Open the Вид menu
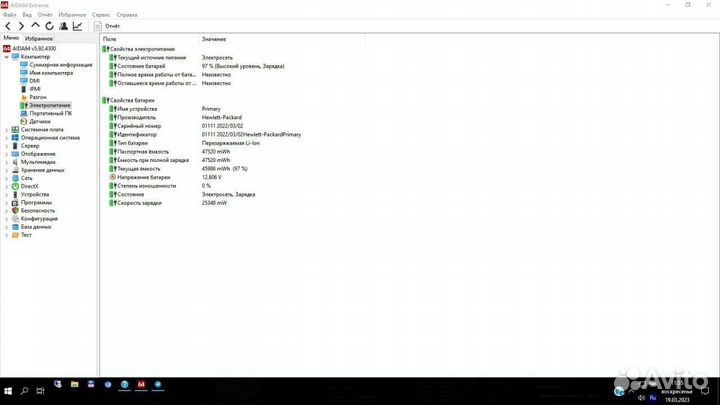 tap(27, 15)
